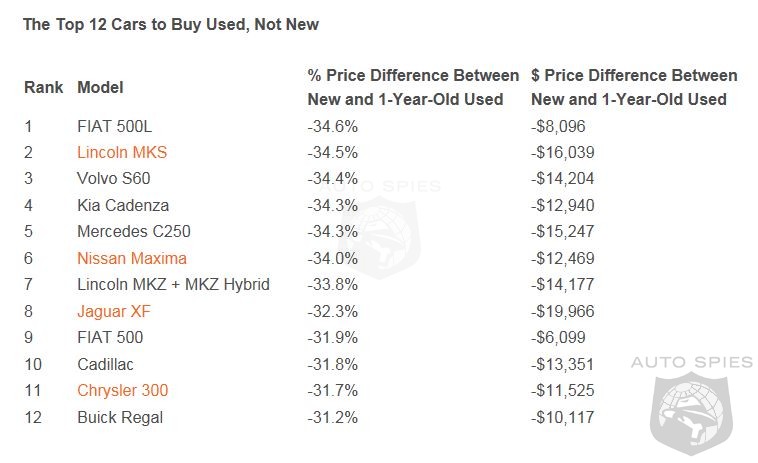Select the % Price Difference column header

(x=413, y=87)
